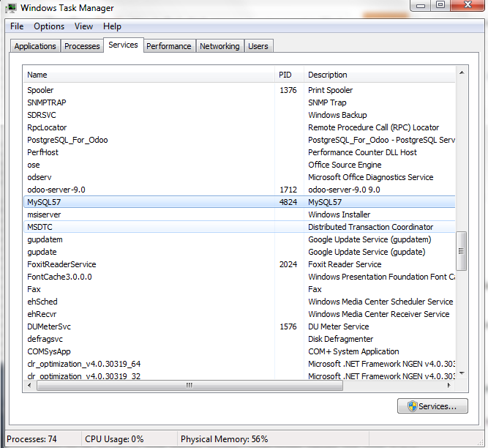Select the RpcLocator service

click(47, 127)
